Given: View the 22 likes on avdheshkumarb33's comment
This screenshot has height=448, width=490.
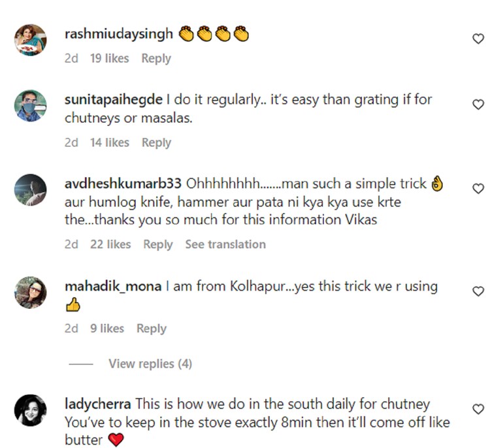Looking at the screenshot, I should click(x=110, y=244).
